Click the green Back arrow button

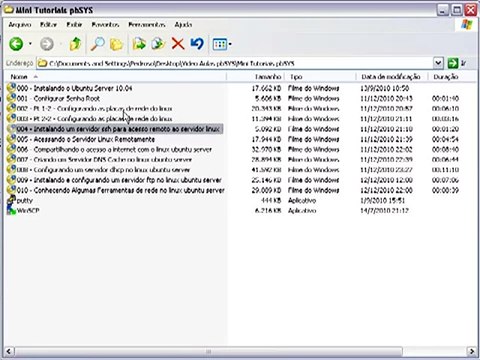point(16,44)
